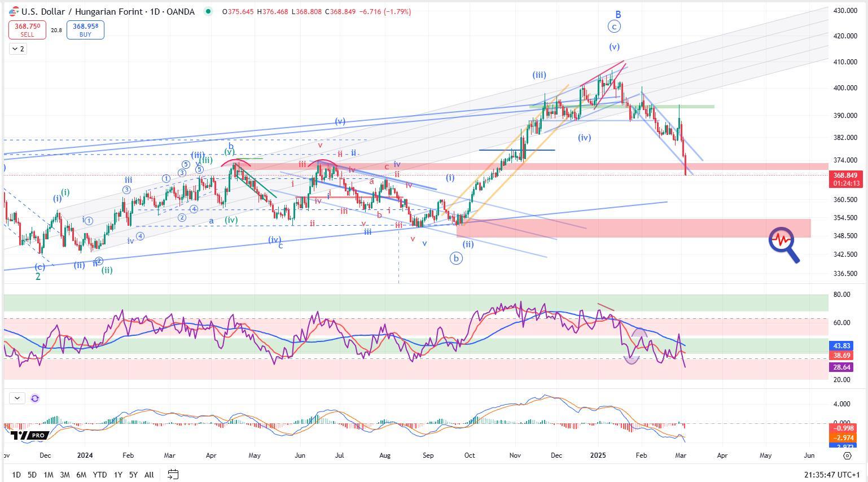This screenshot has height=482, width=868.
Task: Expand the collapsed indicator legend showing 2
Action: tap(17, 49)
